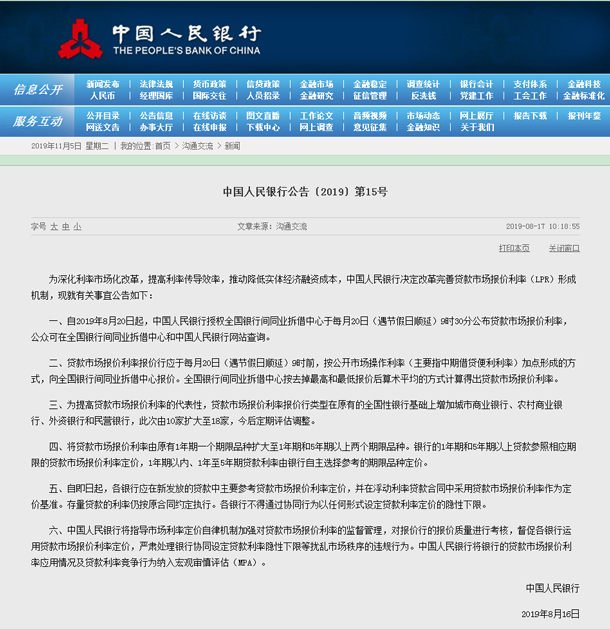Open the 新闻发布 menu item
Viewport: 610px width, 629px height.
tap(103, 84)
